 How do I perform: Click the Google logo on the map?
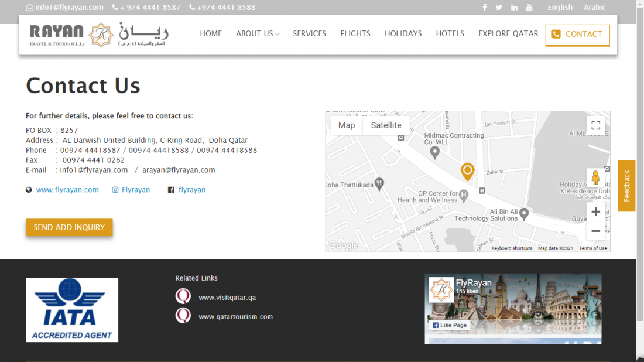coord(343,245)
